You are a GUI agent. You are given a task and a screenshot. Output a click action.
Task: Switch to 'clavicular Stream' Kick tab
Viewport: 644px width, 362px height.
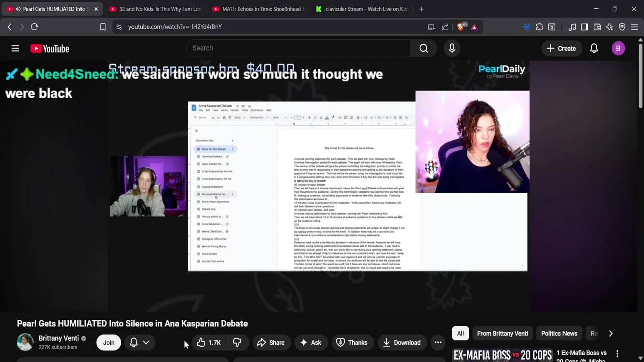[362, 9]
